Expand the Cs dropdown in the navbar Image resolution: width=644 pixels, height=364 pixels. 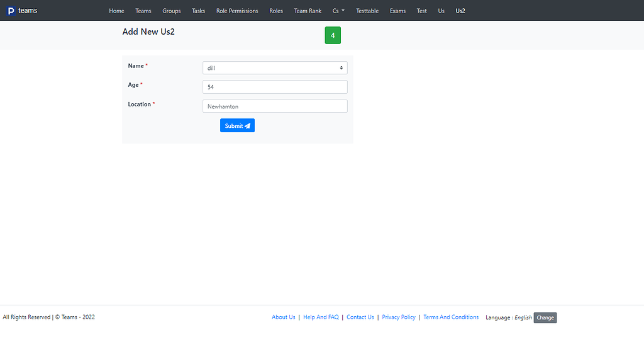tap(338, 11)
